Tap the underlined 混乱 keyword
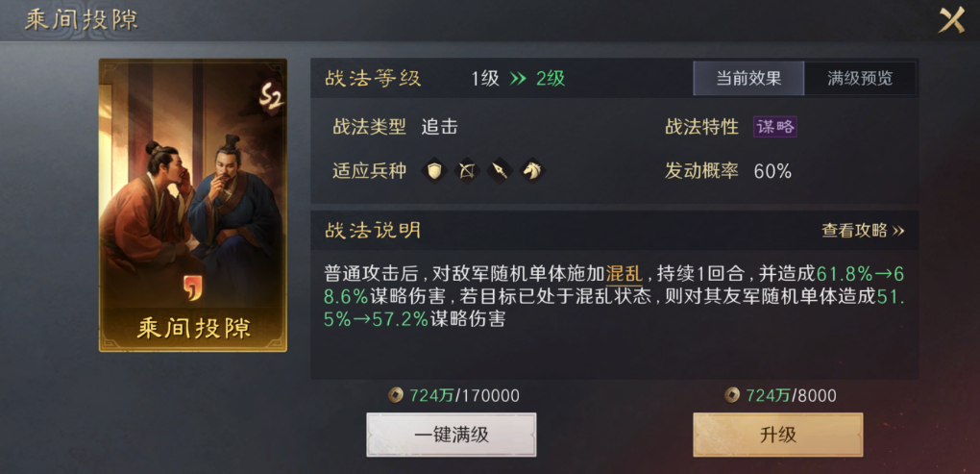Screen dimensions: 980x474 [x=624, y=274]
